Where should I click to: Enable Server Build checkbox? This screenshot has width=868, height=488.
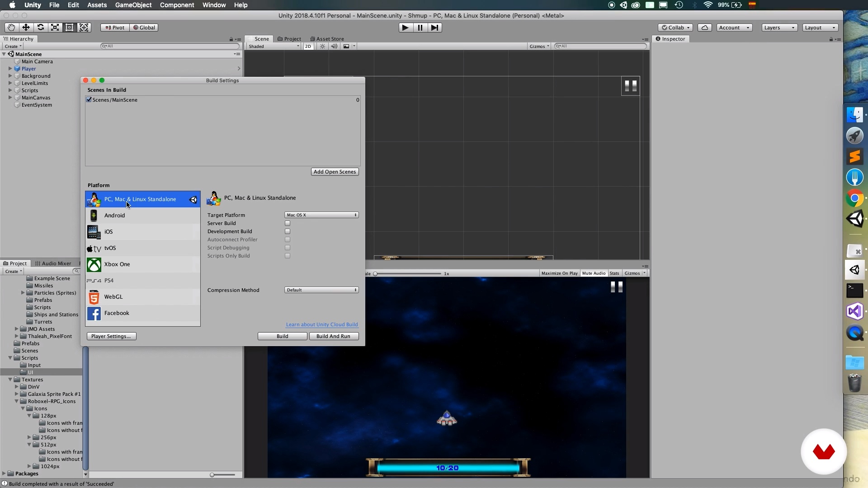tap(288, 223)
